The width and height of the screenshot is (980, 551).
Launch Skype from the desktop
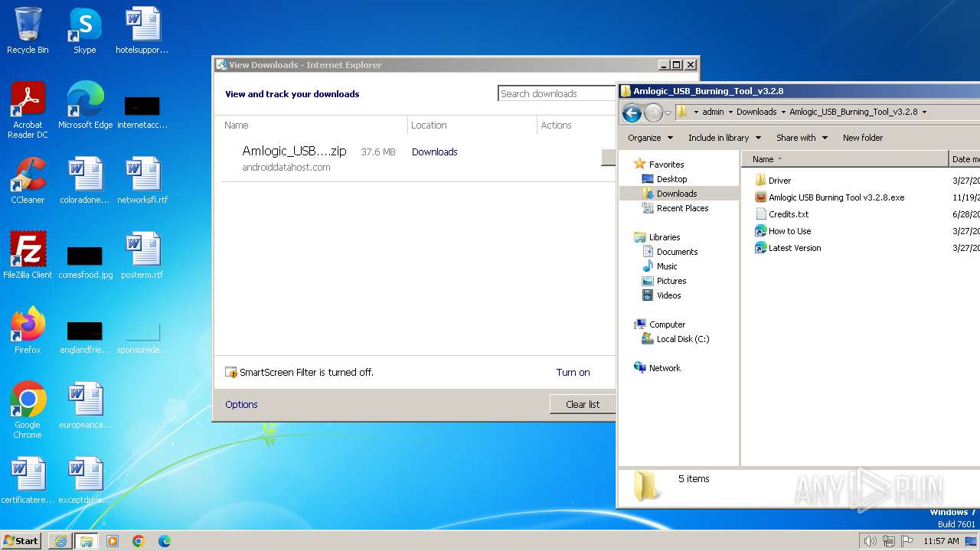click(x=84, y=31)
